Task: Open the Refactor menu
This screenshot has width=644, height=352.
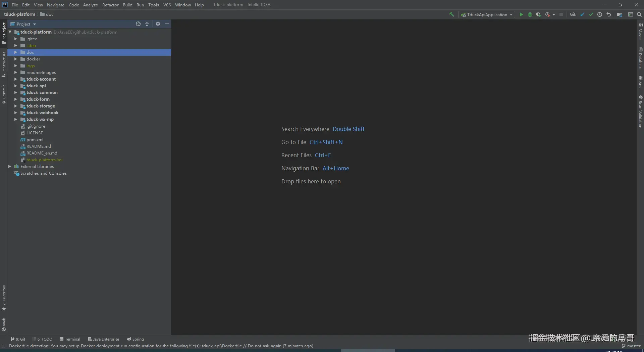Action: click(x=110, y=5)
